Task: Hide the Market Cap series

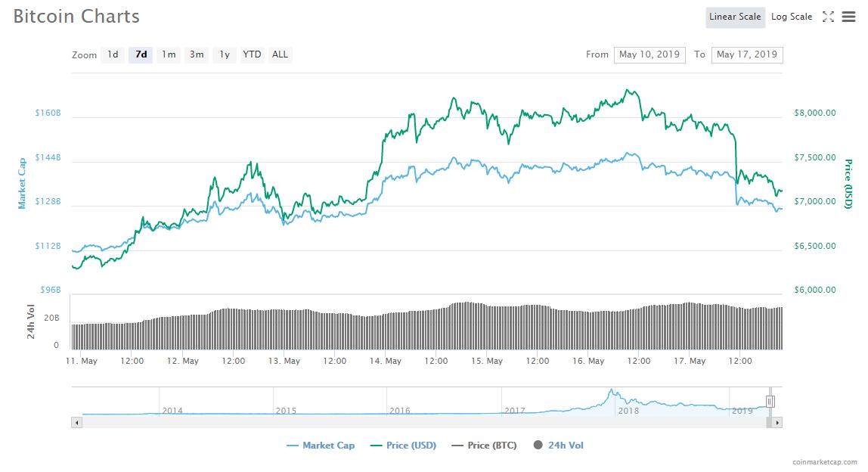Action: click(321, 446)
